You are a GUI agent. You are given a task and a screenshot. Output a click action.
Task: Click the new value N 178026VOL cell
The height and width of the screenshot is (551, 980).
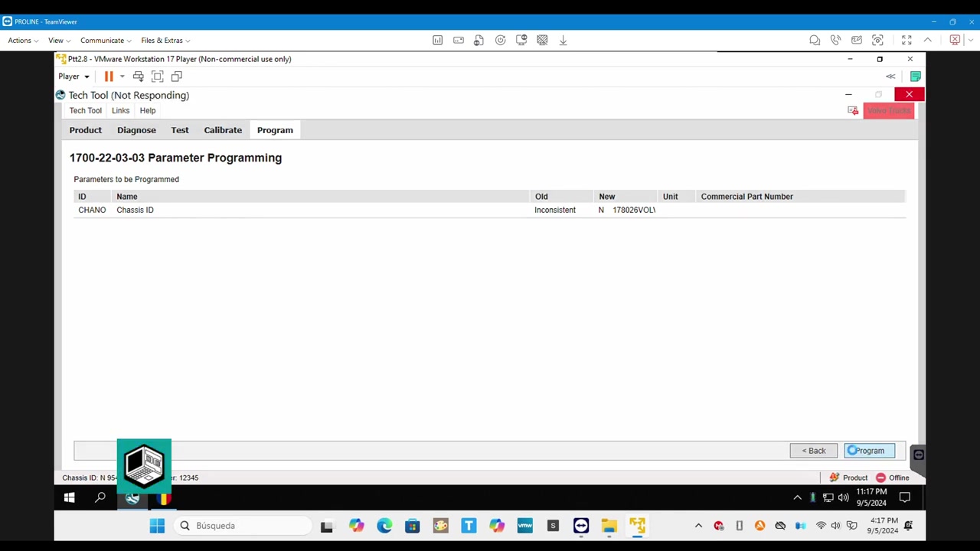[627, 210]
